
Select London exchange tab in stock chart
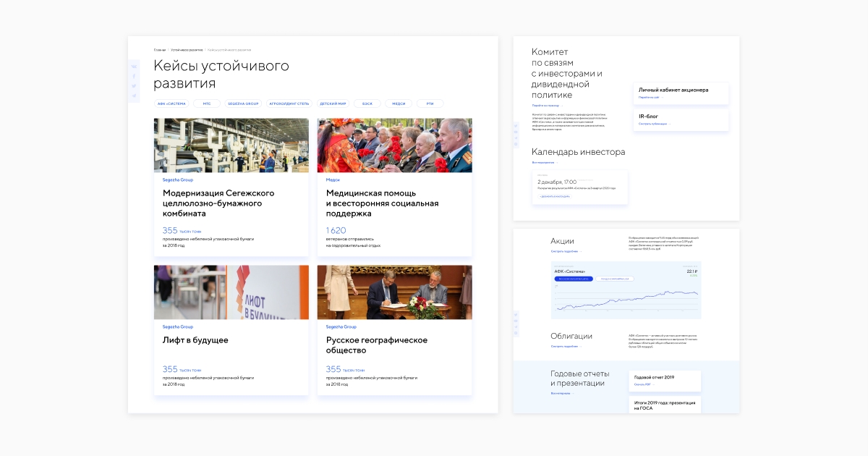615,278
